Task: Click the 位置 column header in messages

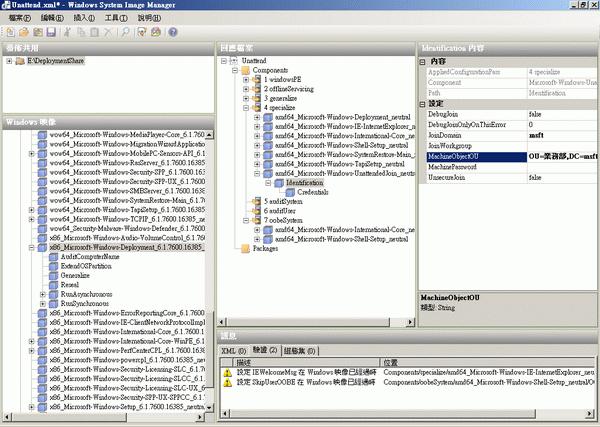Action: (x=488, y=362)
